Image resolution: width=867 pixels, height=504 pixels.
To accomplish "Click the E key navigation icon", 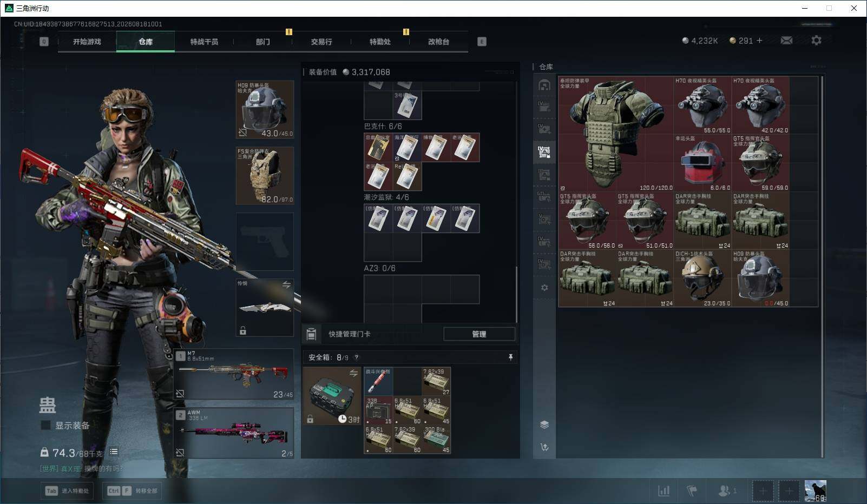I will (482, 42).
